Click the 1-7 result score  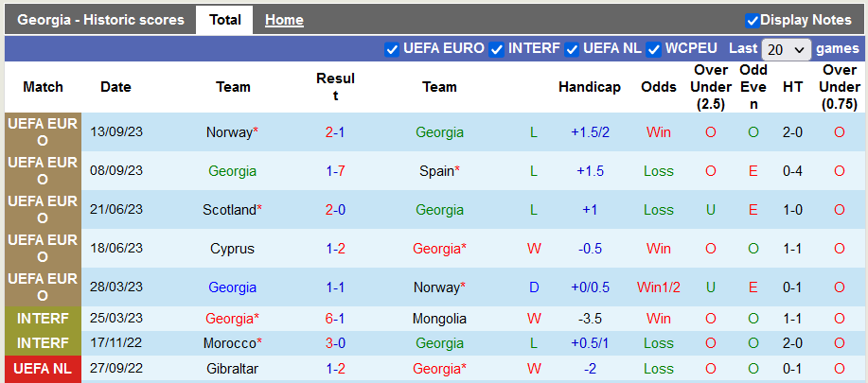(x=335, y=171)
